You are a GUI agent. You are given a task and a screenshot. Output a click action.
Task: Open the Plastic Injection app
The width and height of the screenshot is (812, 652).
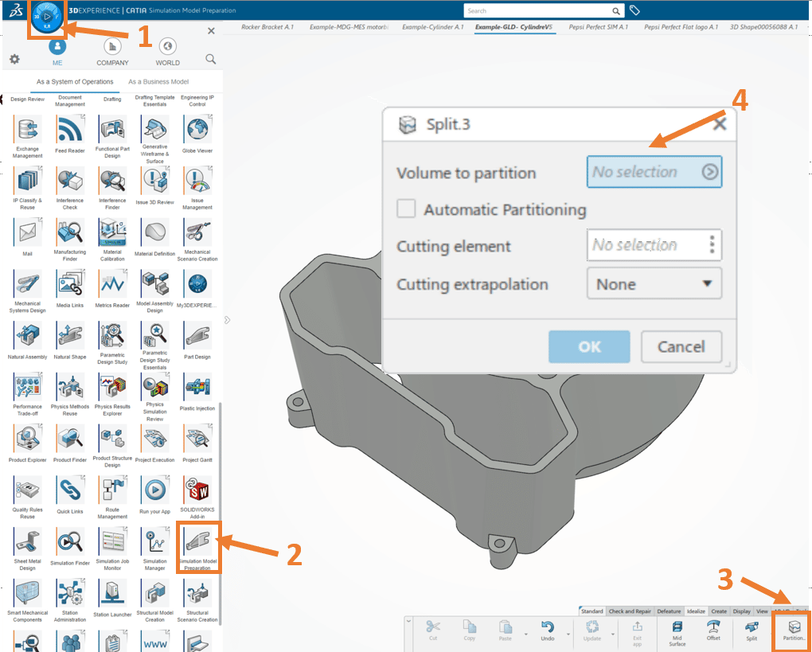pos(197,392)
